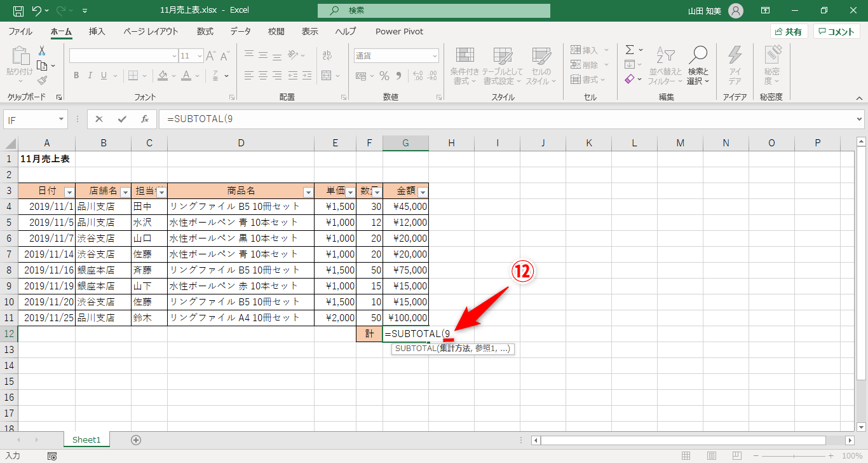
Task: Click the Copy icon in clipboard group
Action: pos(42,66)
